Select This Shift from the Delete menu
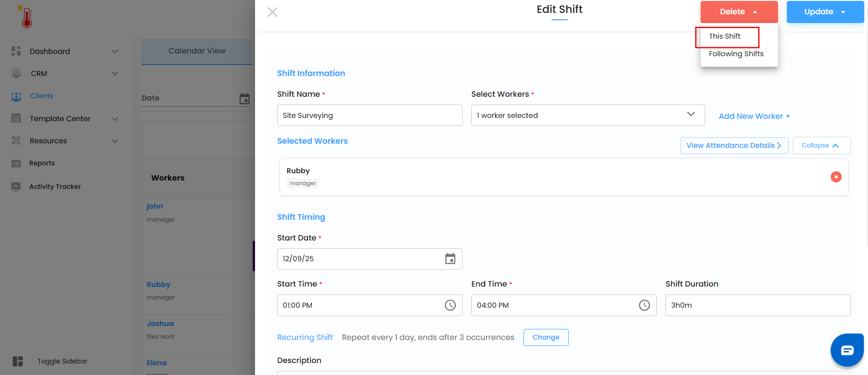Screen dimensions: 868x375 point(725,36)
